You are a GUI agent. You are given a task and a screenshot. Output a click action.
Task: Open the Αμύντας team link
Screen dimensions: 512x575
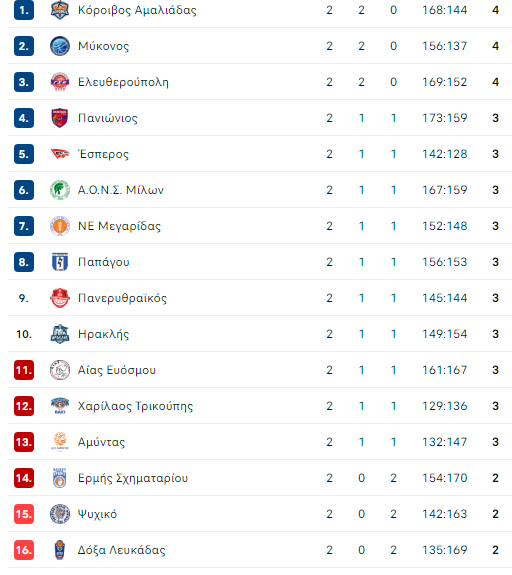101,442
